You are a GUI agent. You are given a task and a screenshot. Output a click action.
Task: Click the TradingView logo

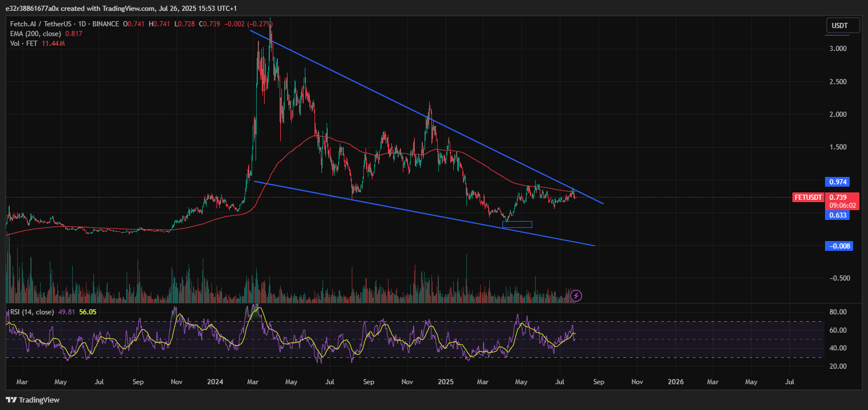click(x=33, y=400)
